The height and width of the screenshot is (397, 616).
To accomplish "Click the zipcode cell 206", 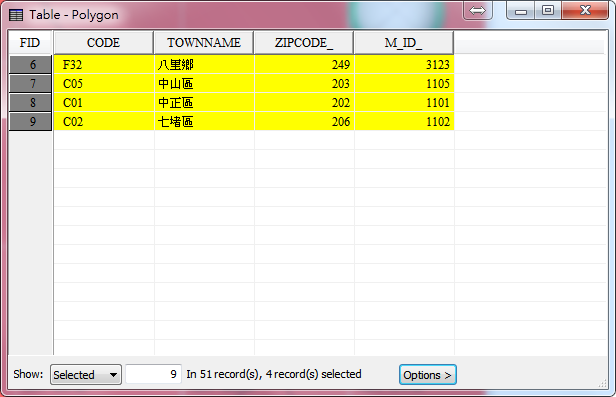I will 304,121.
